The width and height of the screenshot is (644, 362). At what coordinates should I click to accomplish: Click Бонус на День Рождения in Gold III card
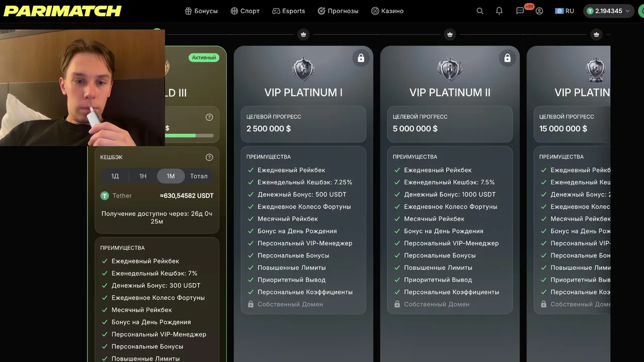[151, 322]
